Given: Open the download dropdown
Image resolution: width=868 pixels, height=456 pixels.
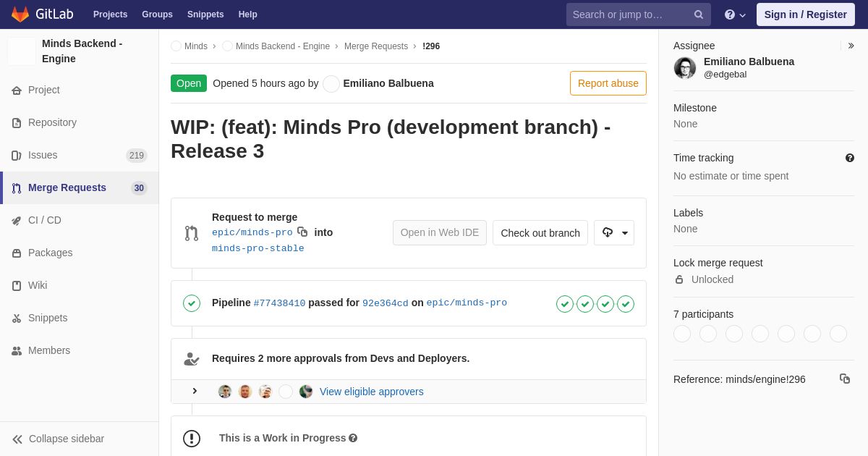Looking at the screenshot, I should point(614,233).
